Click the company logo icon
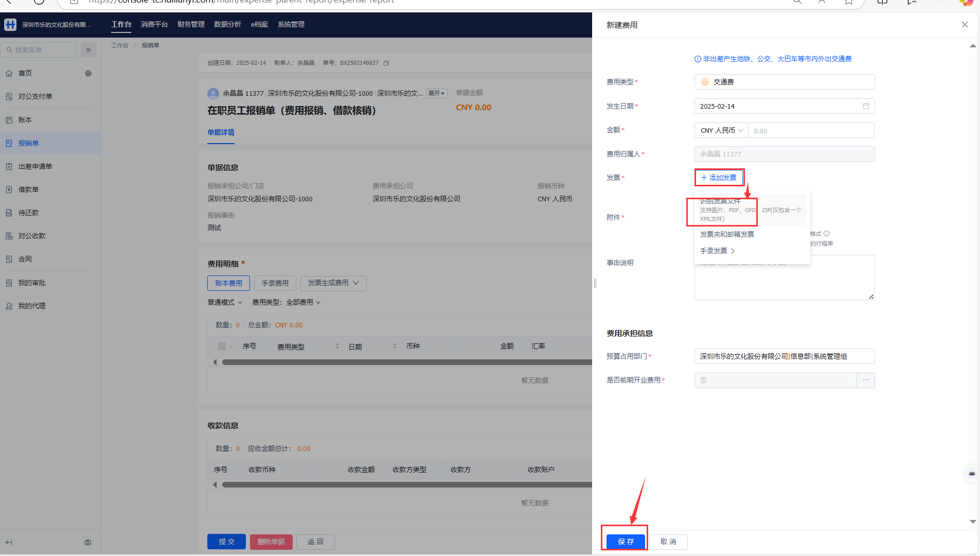Viewport: 980px width, 556px height. (10, 25)
